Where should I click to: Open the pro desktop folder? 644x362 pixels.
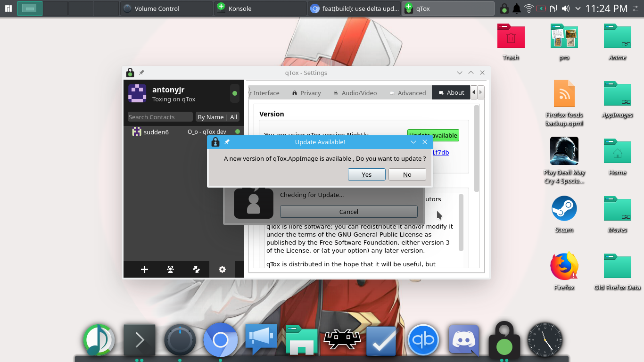coord(564,42)
